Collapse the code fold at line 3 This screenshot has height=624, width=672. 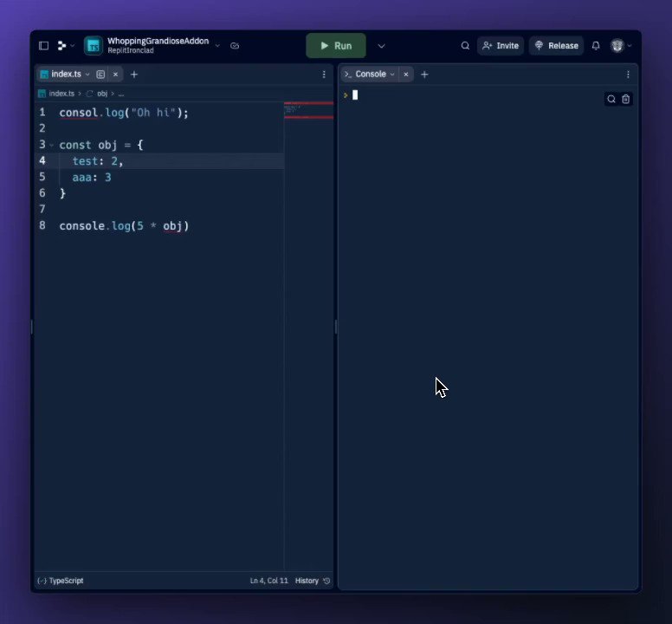(x=51, y=145)
